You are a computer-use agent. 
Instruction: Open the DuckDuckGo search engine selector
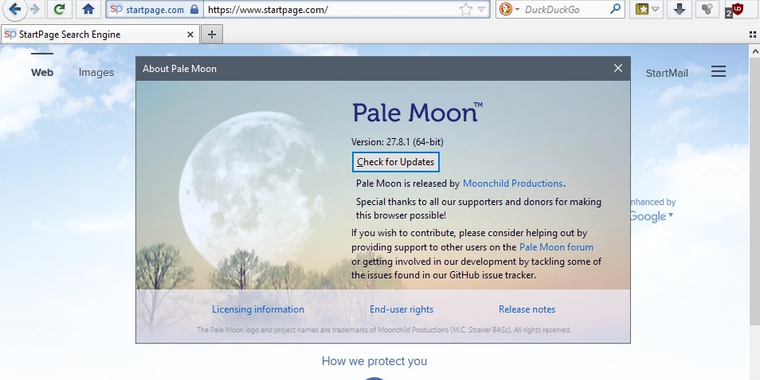point(509,9)
